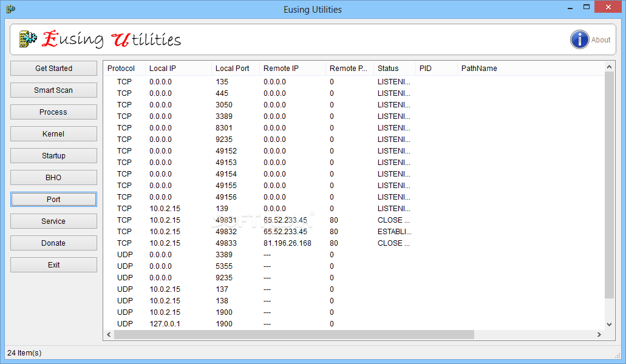Click the vertical scrollbar up arrow
The height and width of the screenshot is (364, 626).
pos(609,67)
